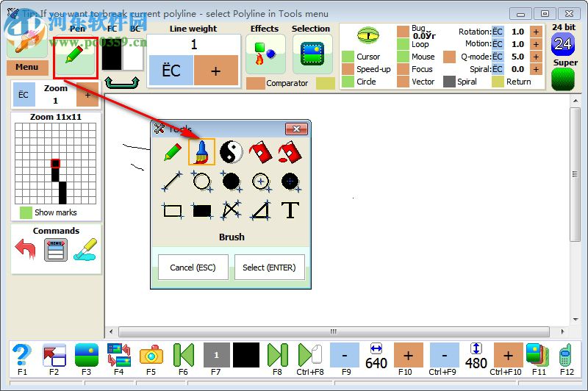
Task: Select the first red paint bucket tool
Action: (260, 152)
